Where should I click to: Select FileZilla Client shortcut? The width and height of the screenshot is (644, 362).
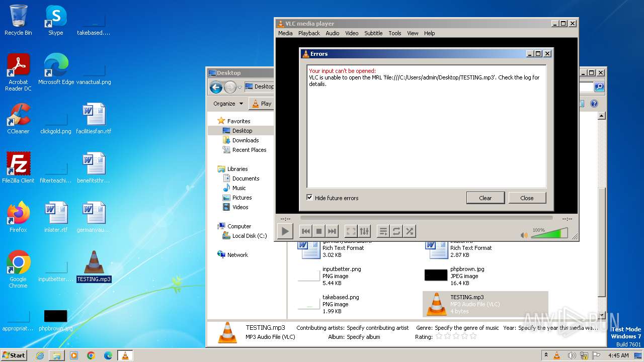(x=18, y=167)
